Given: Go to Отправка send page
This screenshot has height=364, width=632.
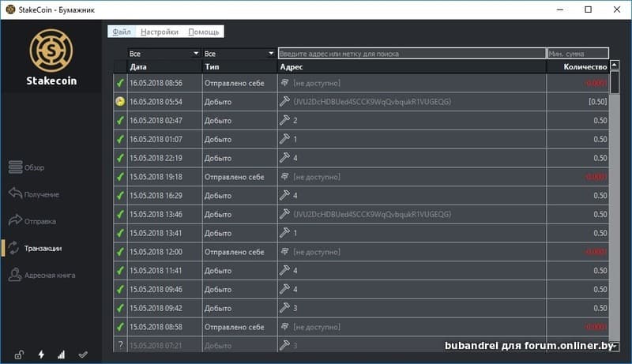Looking at the screenshot, I should click(32, 220).
